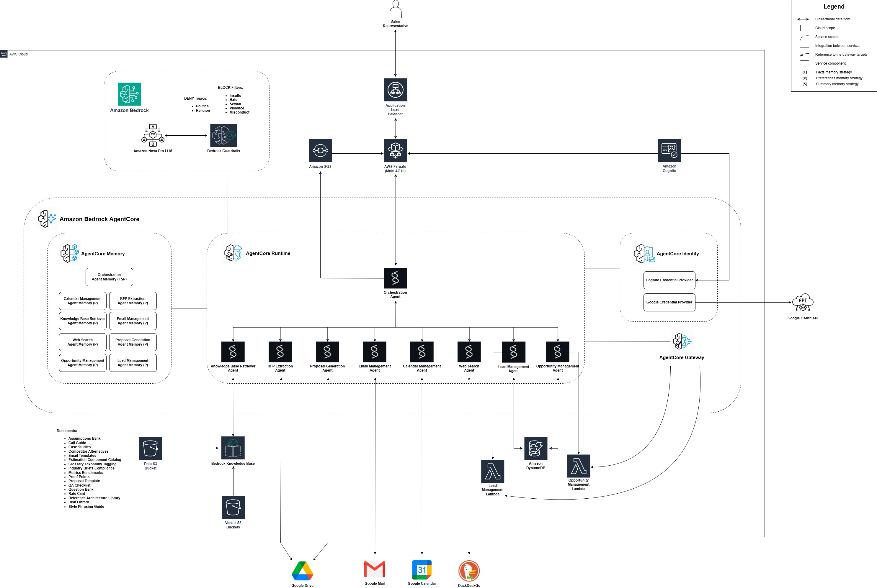Viewport: 877px width, 588px height.
Task: Select the Amazon Nova Pro LLM icon
Action: tap(153, 135)
